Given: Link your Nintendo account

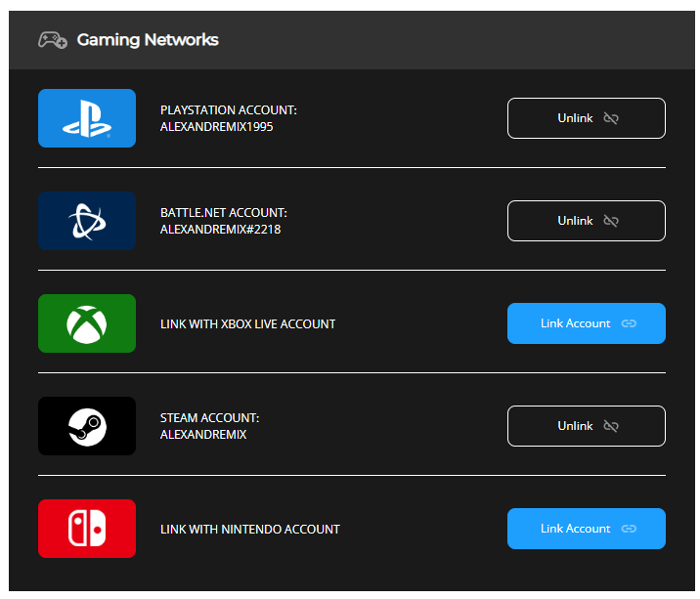Looking at the screenshot, I should 587,529.
